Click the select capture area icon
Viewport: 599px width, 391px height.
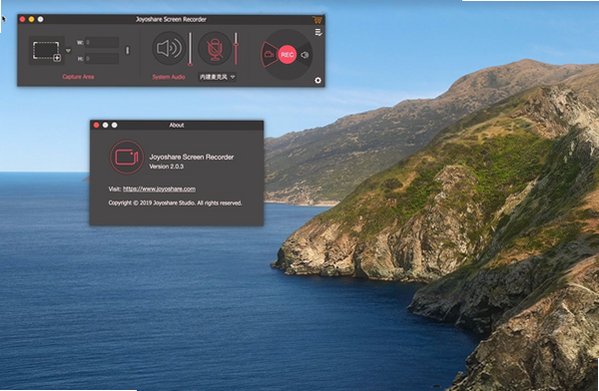pyautogui.click(x=46, y=51)
